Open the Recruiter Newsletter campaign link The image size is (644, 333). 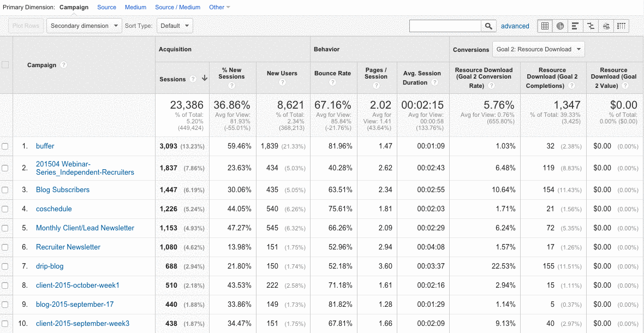click(x=68, y=247)
